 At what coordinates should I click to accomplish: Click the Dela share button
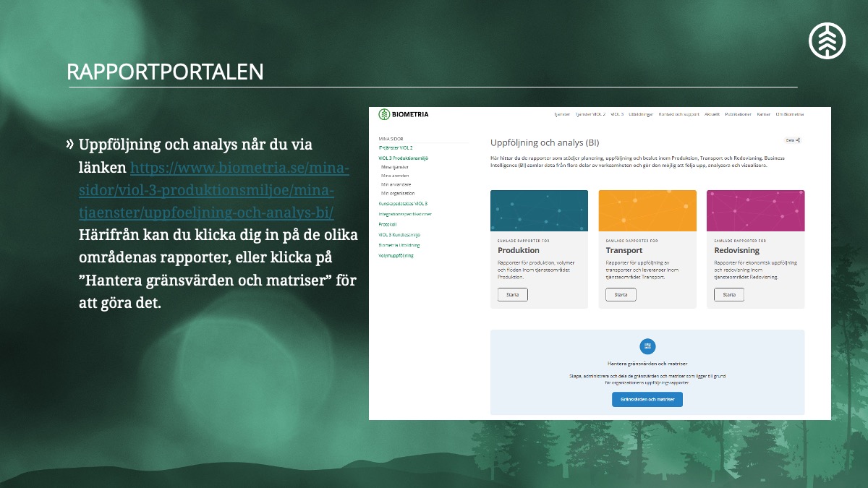point(793,140)
